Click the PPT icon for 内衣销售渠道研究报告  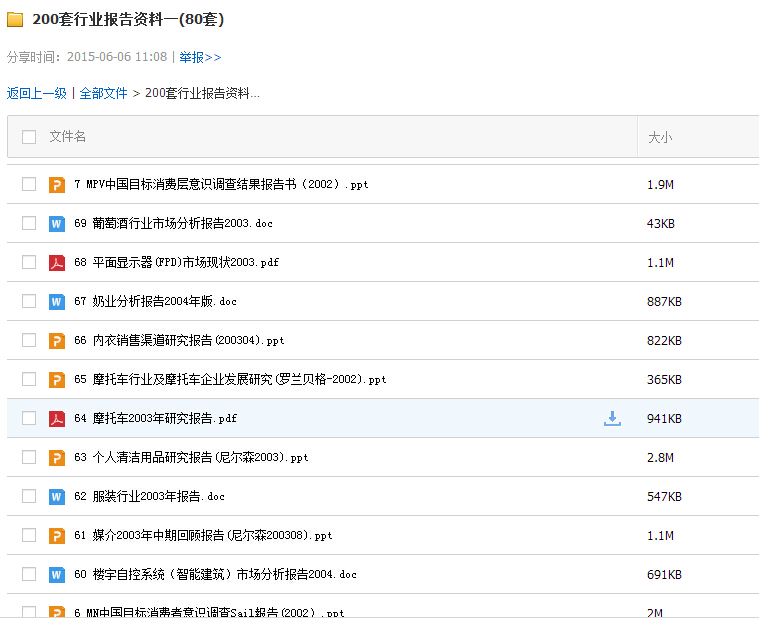57,340
